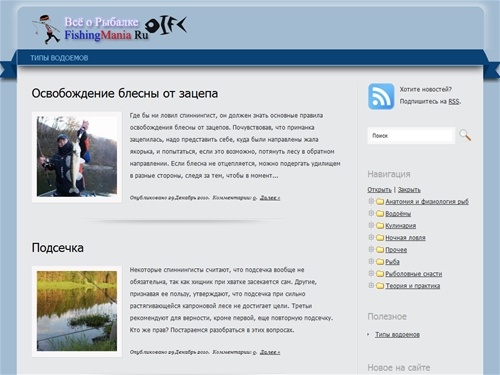Click the Поиск search input field
The width and height of the screenshot is (500, 375).
tap(411, 136)
